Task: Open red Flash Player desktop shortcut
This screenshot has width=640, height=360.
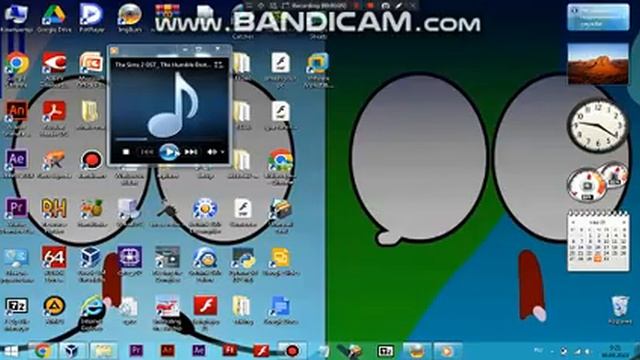Action: (205, 312)
